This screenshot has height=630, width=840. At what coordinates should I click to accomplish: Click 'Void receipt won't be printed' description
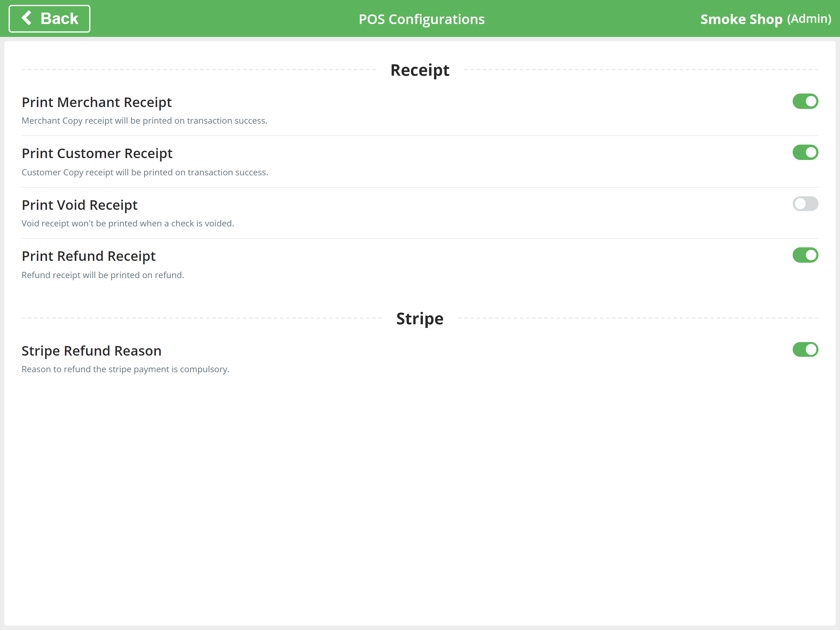coord(128,223)
